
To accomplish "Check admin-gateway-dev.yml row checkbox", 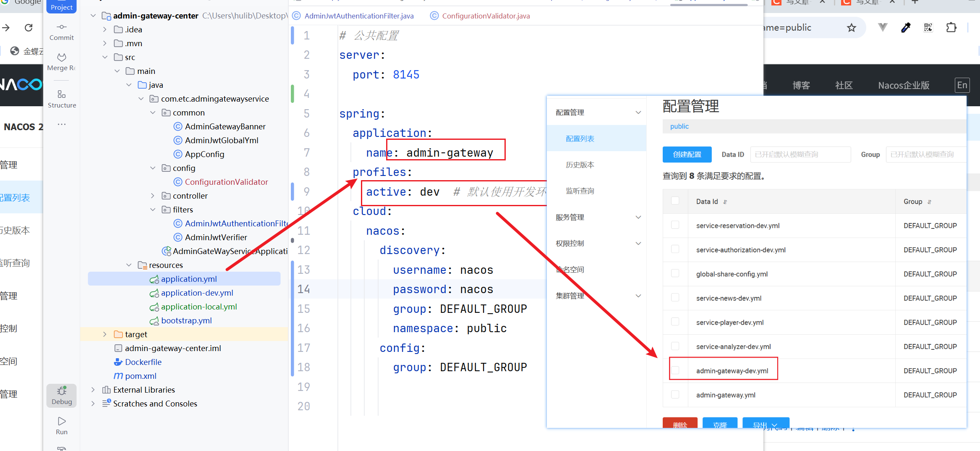I will [675, 370].
